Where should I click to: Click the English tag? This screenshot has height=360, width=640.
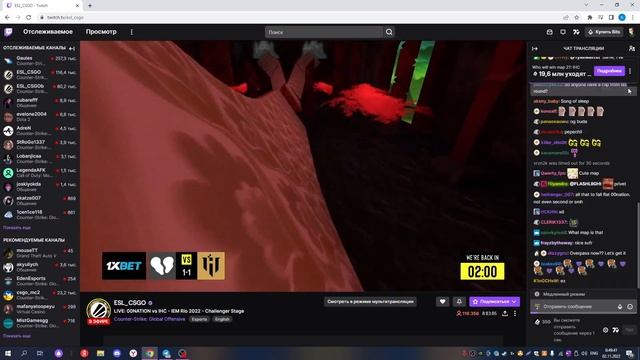pos(222,319)
